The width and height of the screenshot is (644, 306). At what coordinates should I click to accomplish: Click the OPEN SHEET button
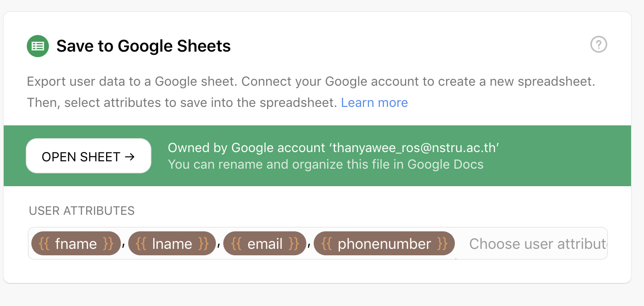pyautogui.click(x=89, y=156)
